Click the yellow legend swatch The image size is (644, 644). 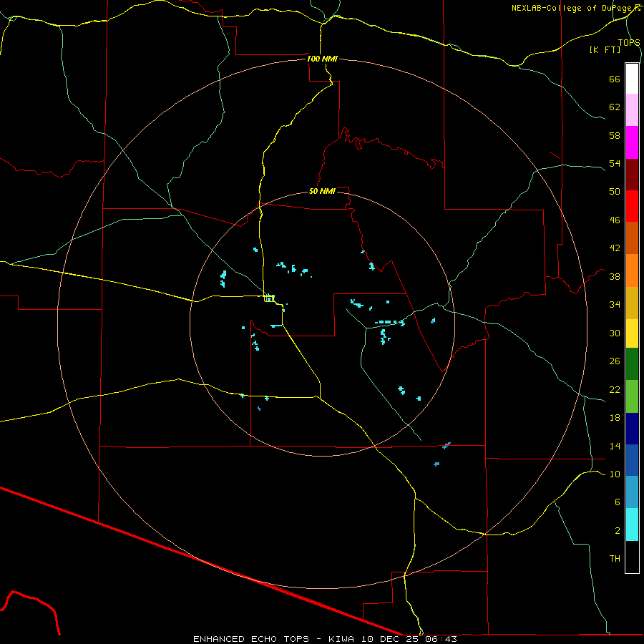(x=632, y=333)
